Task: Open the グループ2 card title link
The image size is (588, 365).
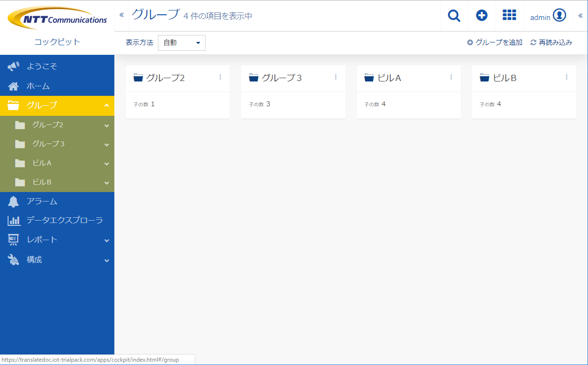Action: point(165,78)
